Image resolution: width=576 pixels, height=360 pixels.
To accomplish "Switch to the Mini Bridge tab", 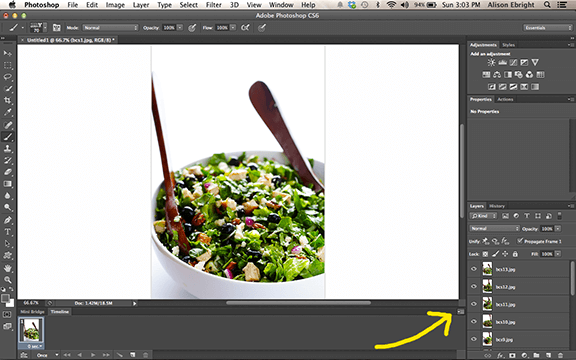I will 32,312.
